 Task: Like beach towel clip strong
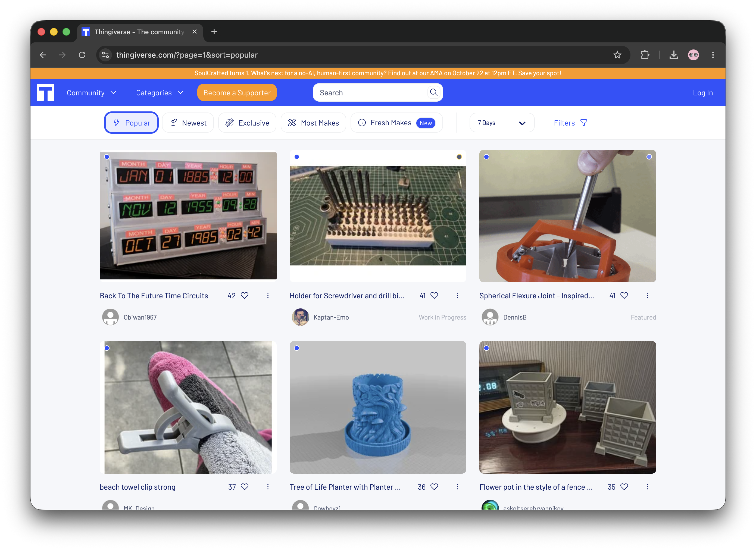[245, 487]
